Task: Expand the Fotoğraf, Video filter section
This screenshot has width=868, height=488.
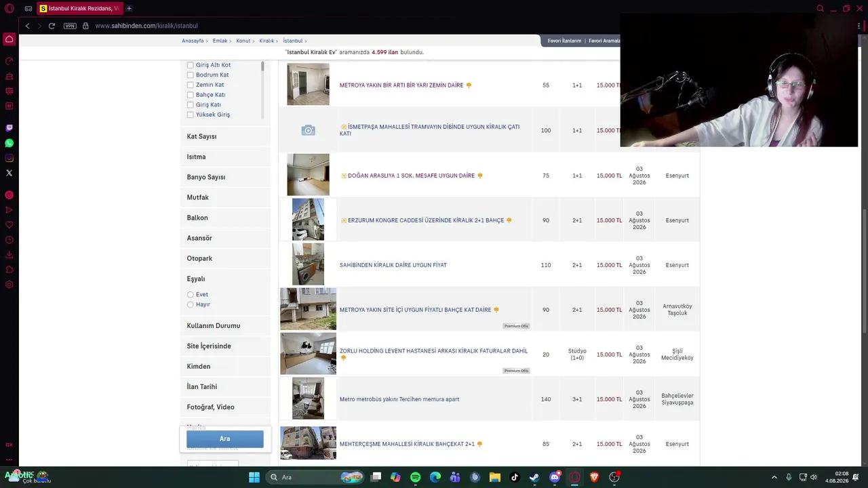Action: point(225,407)
